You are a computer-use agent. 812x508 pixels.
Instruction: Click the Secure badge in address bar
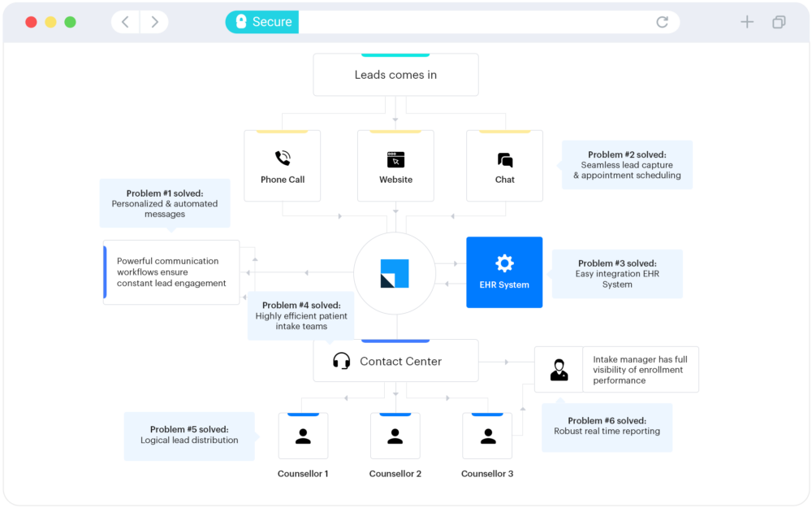[x=261, y=22]
